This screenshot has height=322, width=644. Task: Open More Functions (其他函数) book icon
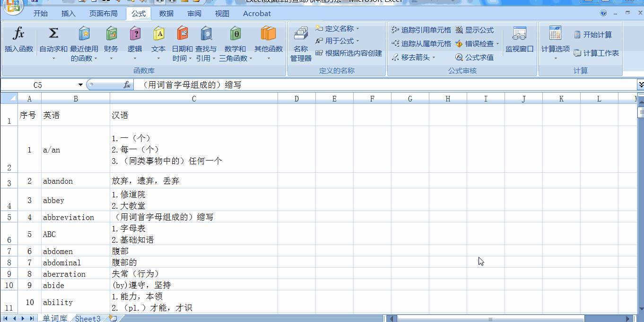pos(268,34)
